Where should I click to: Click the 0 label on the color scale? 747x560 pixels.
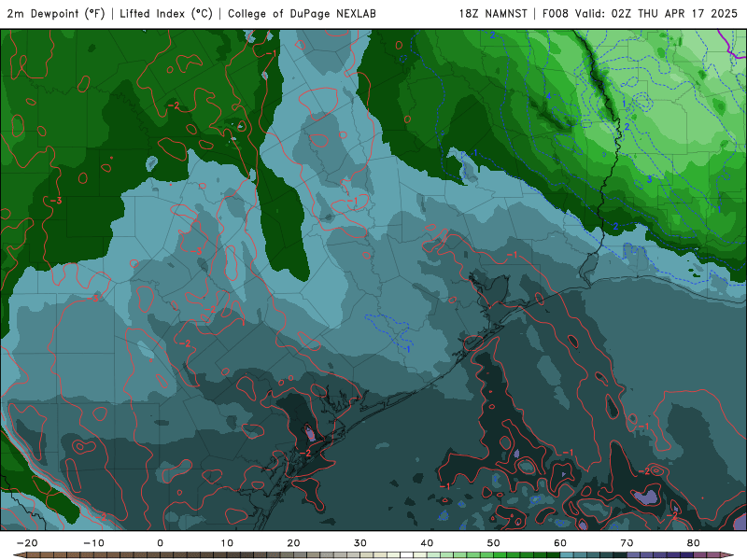click(160, 543)
